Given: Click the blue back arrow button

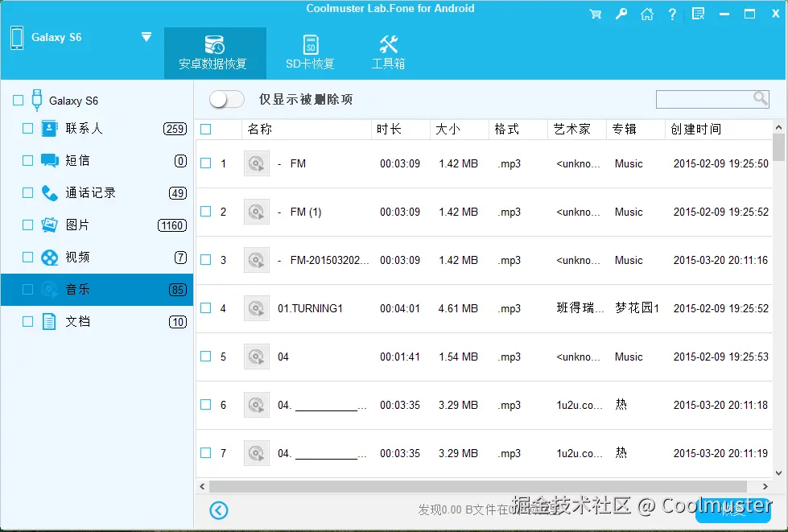Looking at the screenshot, I should pos(218,509).
